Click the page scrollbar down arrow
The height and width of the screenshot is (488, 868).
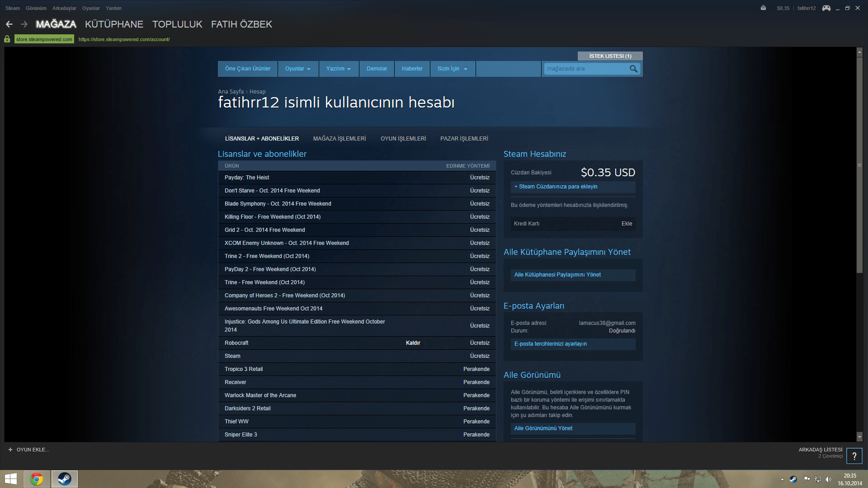tap(859, 437)
